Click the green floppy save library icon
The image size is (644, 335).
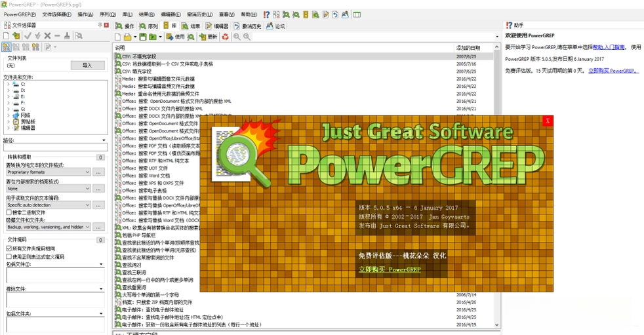[142, 37]
